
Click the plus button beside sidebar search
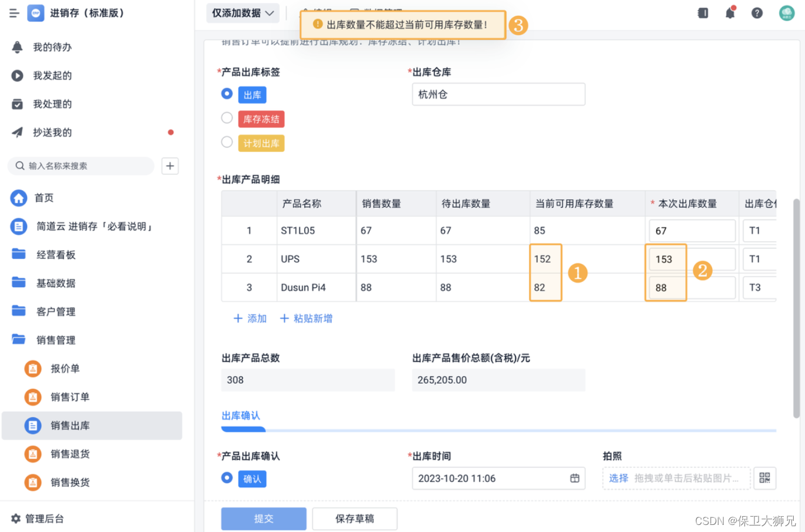point(170,166)
